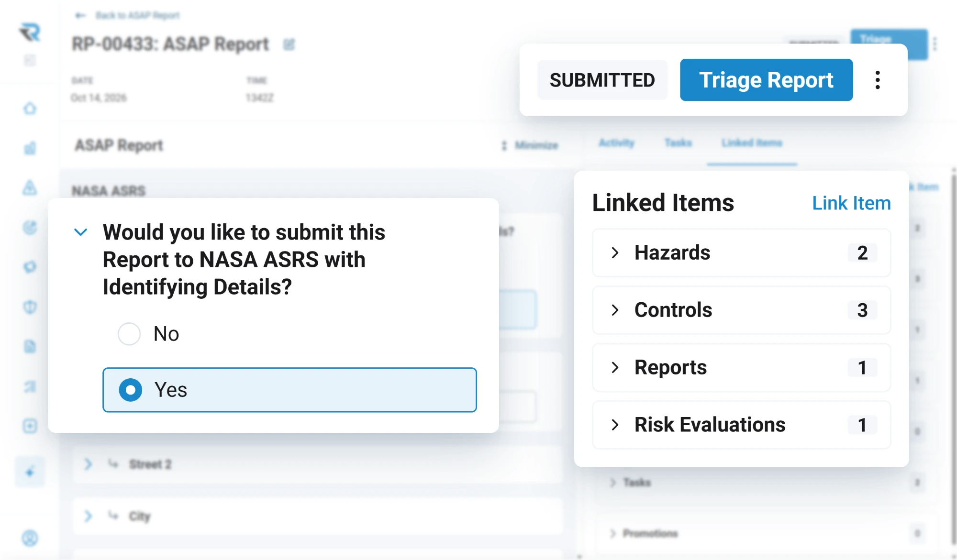The width and height of the screenshot is (957, 560).
Task: Open the warning triangle icon in sidebar
Action: (x=30, y=187)
